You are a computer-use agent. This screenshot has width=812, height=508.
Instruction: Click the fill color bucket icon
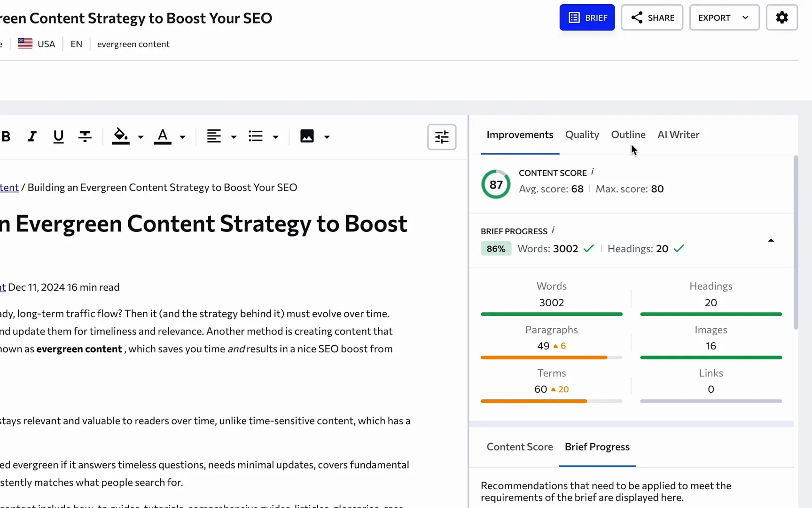click(x=121, y=136)
